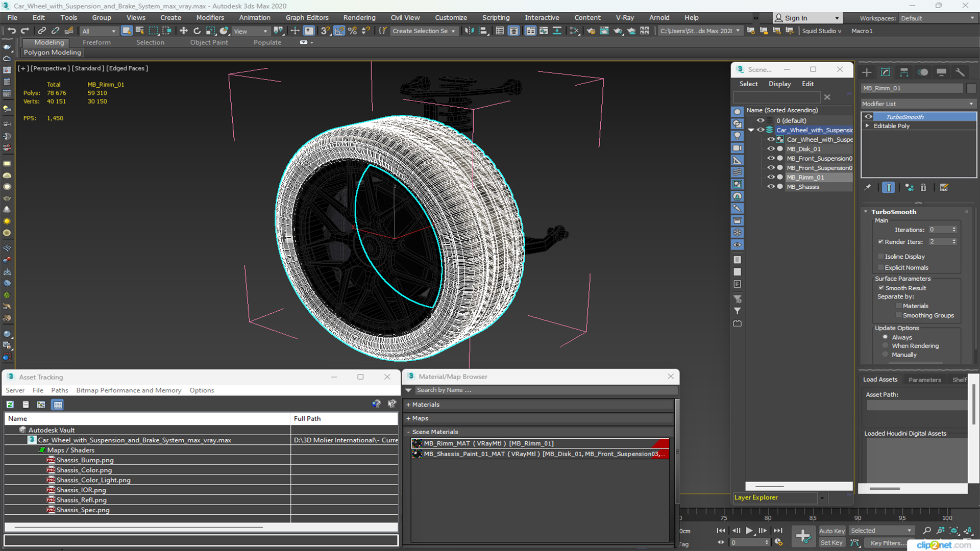Toggle the Percent Snap icon
This screenshot has height=551, width=980.
pyautogui.click(x=352, y=31)
